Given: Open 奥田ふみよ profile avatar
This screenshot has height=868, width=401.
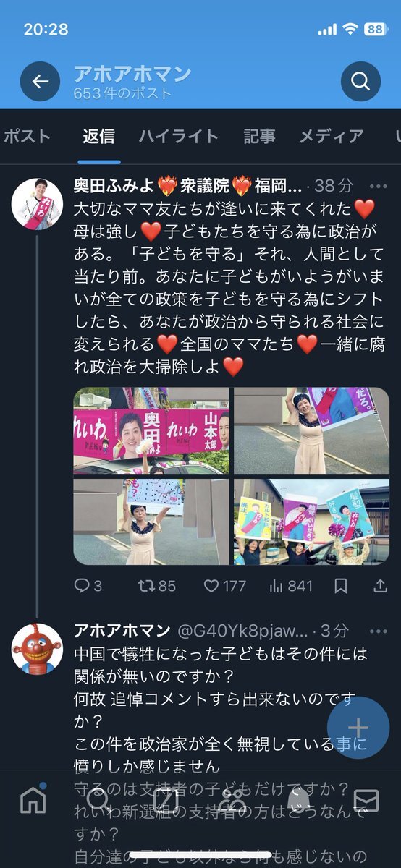Looking at the screenshot, I should (x=37, y=203).
